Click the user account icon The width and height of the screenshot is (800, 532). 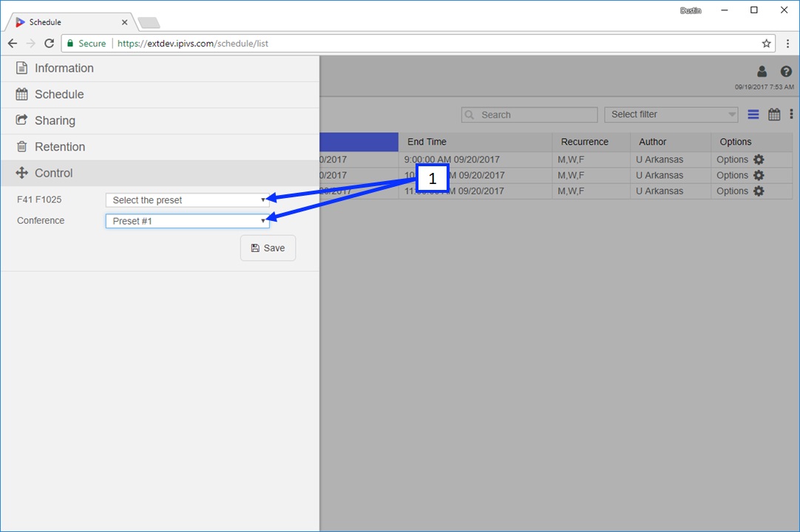pyautogui.click(x=762, y=72)
